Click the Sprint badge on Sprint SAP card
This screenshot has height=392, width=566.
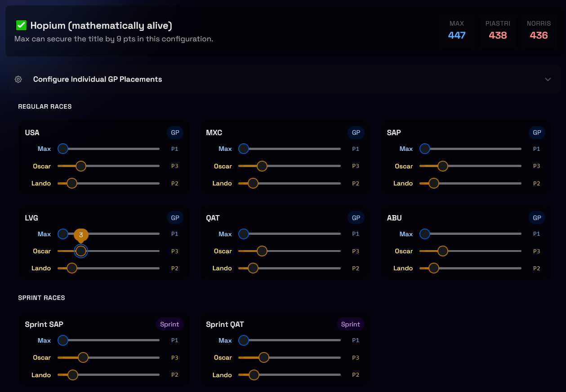[169, 324]
